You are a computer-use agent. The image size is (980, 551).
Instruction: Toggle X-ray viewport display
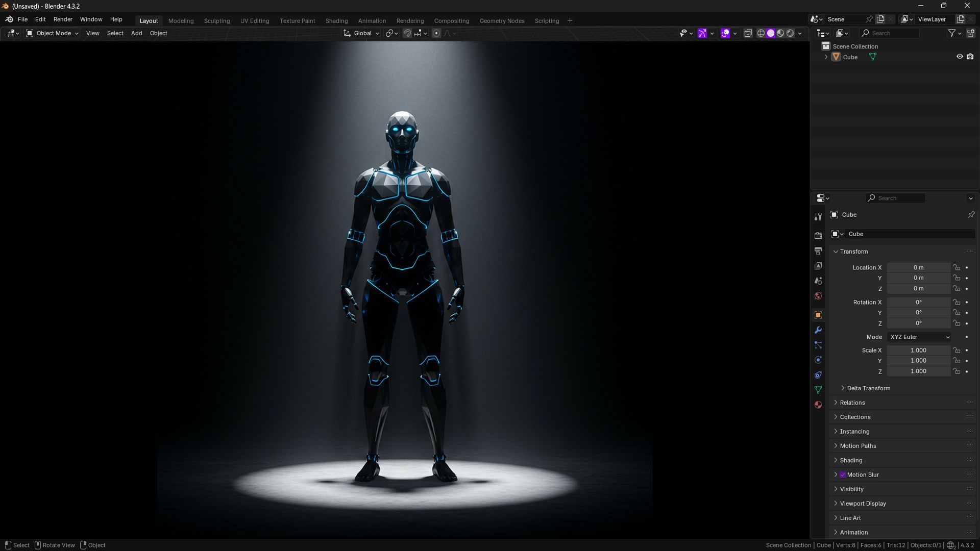pos(748,33)
